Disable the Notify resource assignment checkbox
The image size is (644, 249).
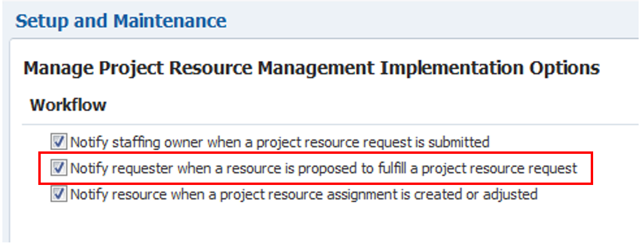(59, 194)
